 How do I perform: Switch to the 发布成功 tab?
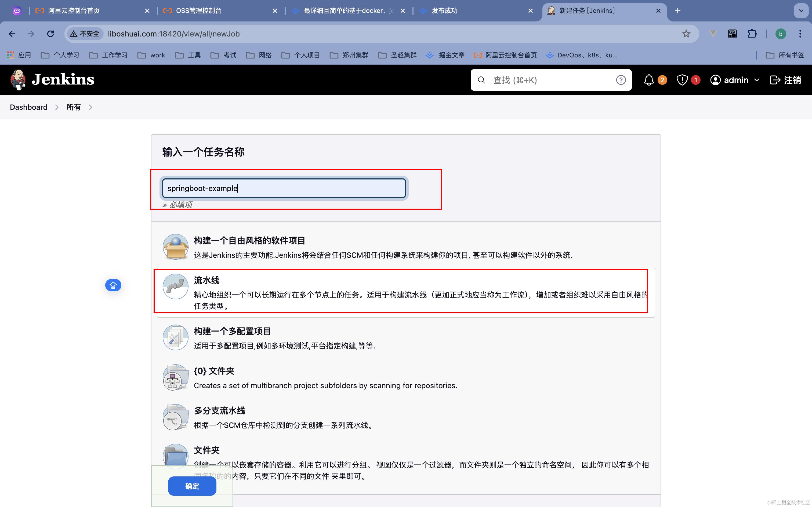point(444,11)
